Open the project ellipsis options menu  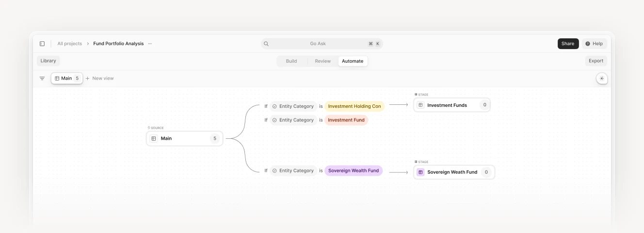click(x=150, y=44)
